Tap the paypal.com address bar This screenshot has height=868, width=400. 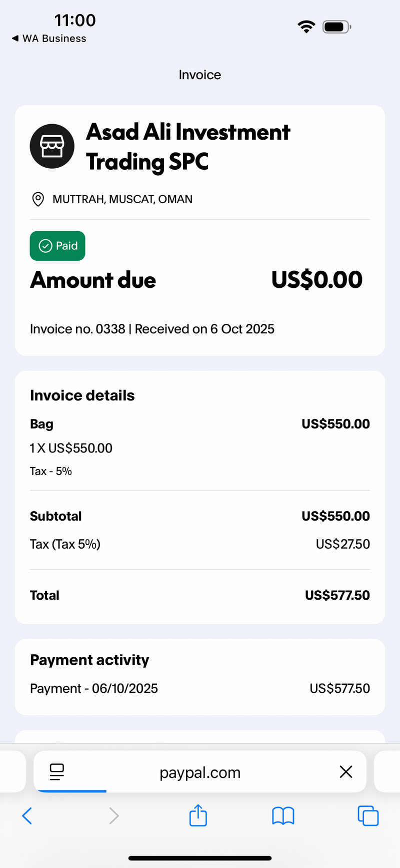pos(200,772)
